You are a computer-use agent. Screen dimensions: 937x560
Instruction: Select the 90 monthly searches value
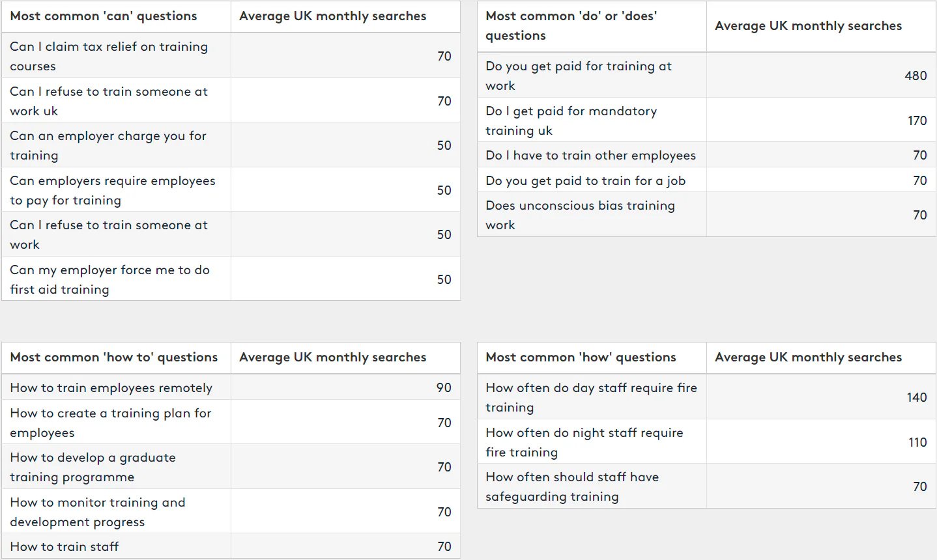[444, 387]
